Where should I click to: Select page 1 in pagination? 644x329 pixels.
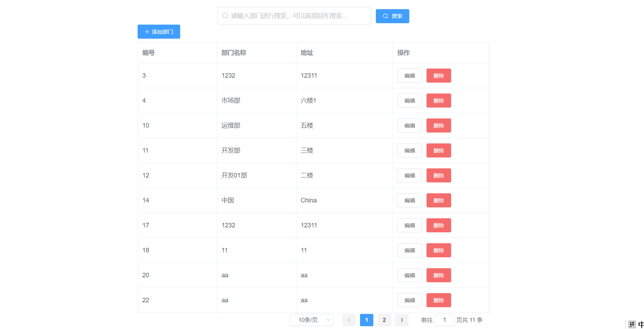click(366, 320)
